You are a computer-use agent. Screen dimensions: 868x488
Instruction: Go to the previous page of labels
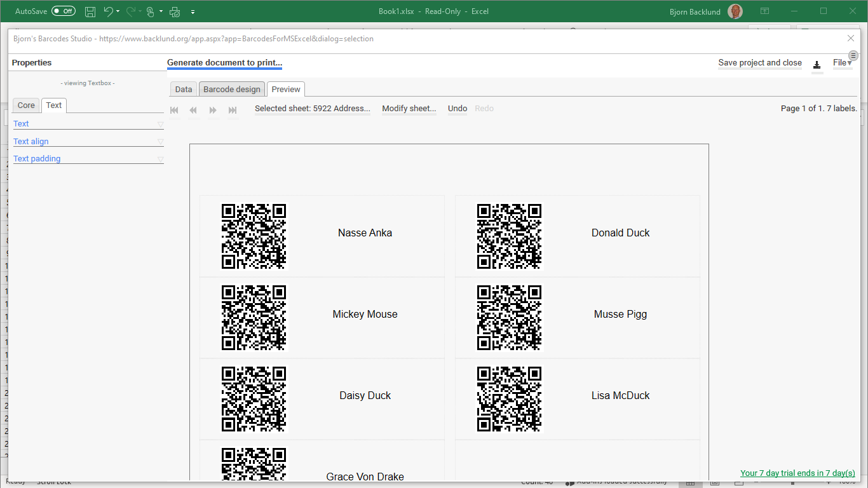pos(193,110)
